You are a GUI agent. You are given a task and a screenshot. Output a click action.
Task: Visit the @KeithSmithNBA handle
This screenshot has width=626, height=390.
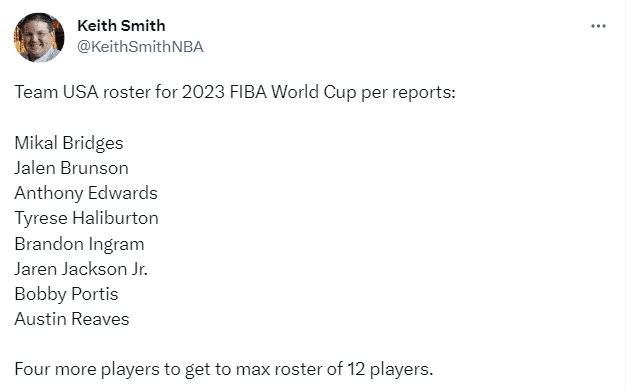(140, 47)
